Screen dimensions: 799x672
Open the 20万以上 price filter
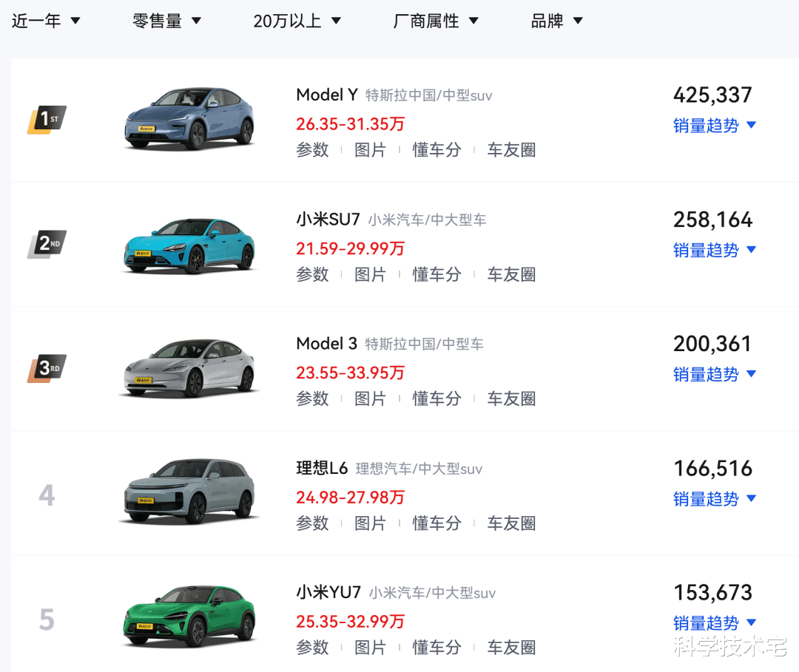(297, 21)
